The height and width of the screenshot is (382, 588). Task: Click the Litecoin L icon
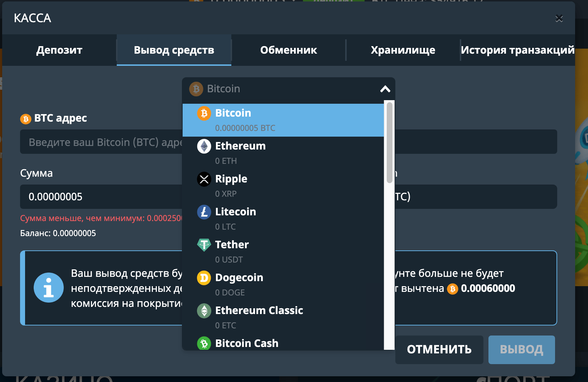[204, 212]
